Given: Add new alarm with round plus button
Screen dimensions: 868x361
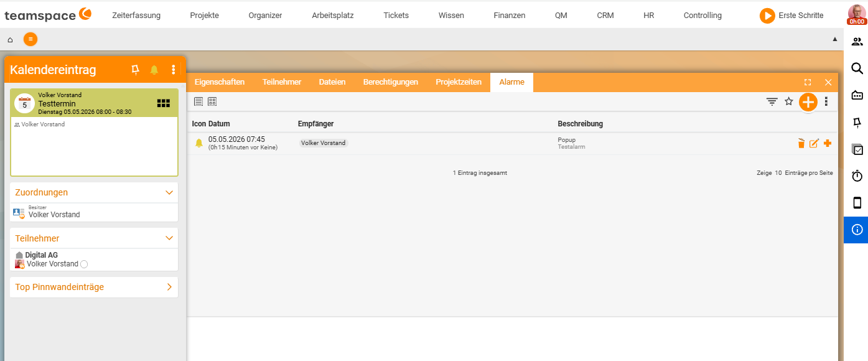Looking at the screenshot, I should click(x=808, y=102).
